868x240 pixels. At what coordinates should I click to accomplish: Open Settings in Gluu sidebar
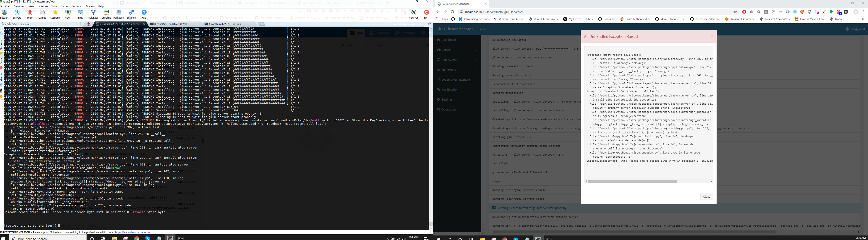coord(457,100)
